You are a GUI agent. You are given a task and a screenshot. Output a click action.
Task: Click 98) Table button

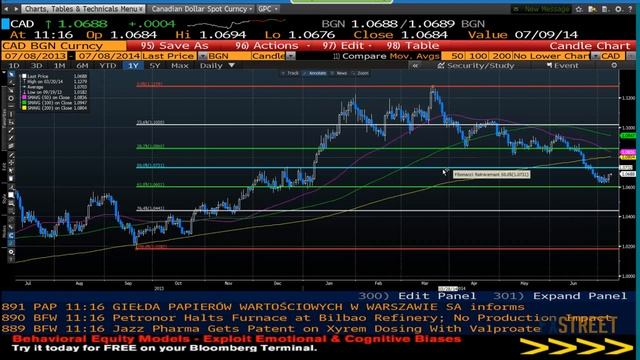413,46
